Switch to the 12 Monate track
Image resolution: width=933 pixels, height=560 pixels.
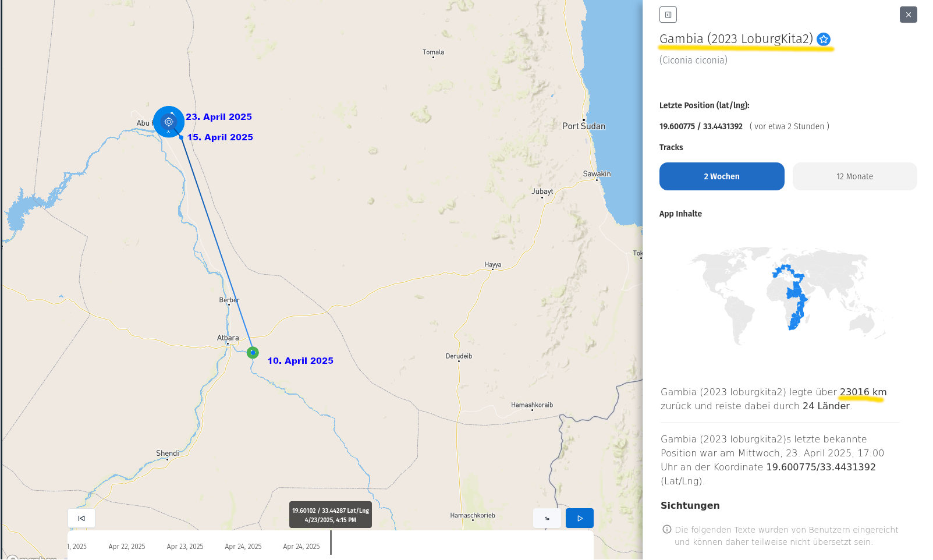854,176
